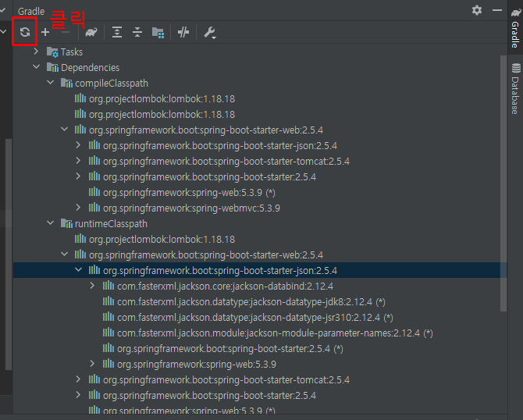Collapse the runtimeClasspath node
This screenshot has width=523, height=420.
click(51, 222)
